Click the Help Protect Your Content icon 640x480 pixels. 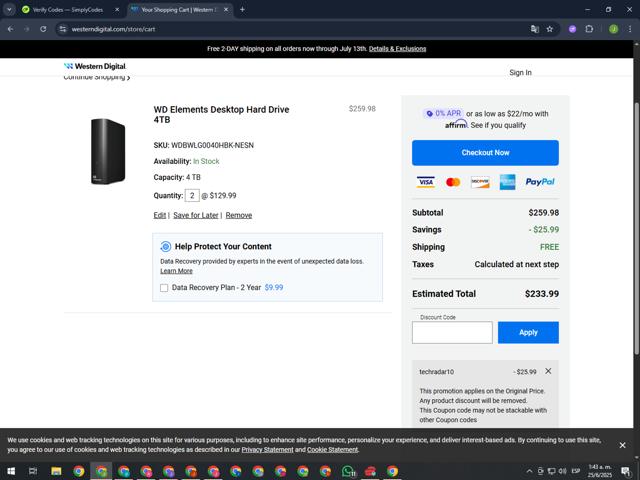click(x=165, y=246)
